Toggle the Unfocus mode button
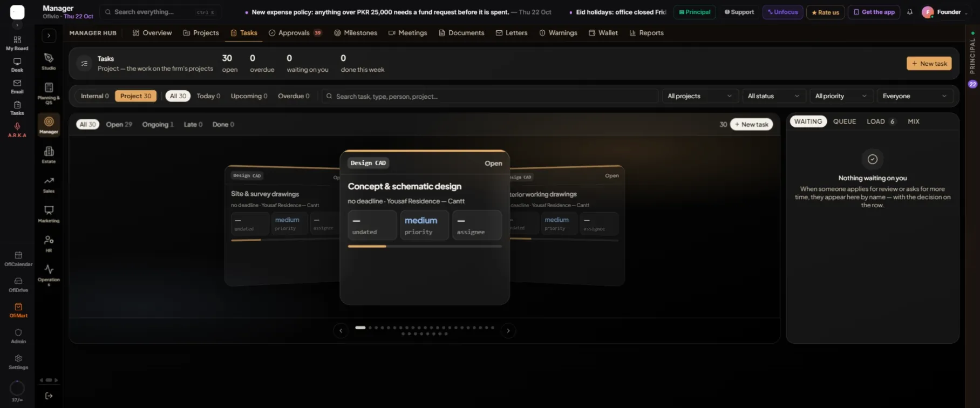Viewport: 980px width, 408px height. pos(782,12)
